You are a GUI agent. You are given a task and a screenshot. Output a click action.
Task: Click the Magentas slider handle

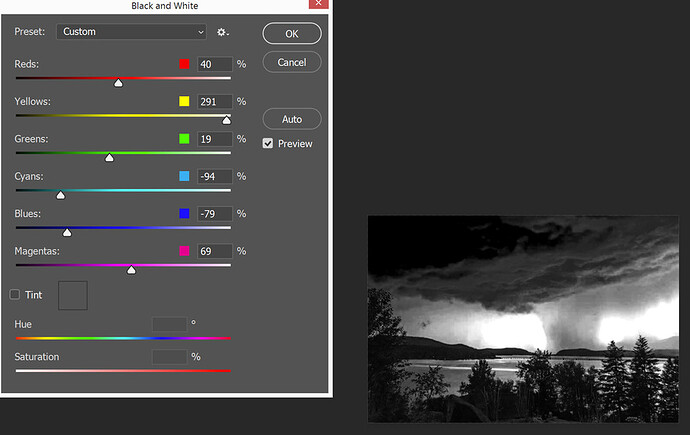(131, 269)
